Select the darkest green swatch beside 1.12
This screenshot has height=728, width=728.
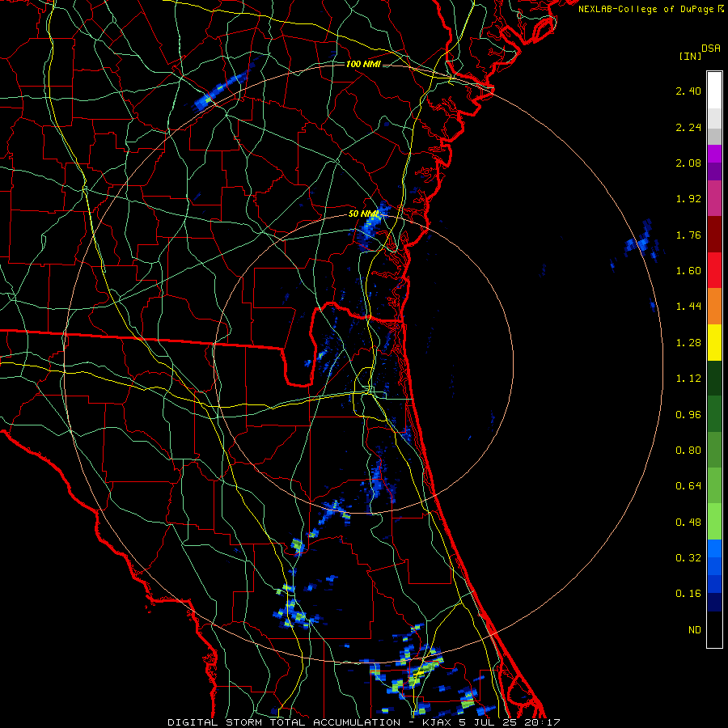pyautogui.click(x=714, y=379)
